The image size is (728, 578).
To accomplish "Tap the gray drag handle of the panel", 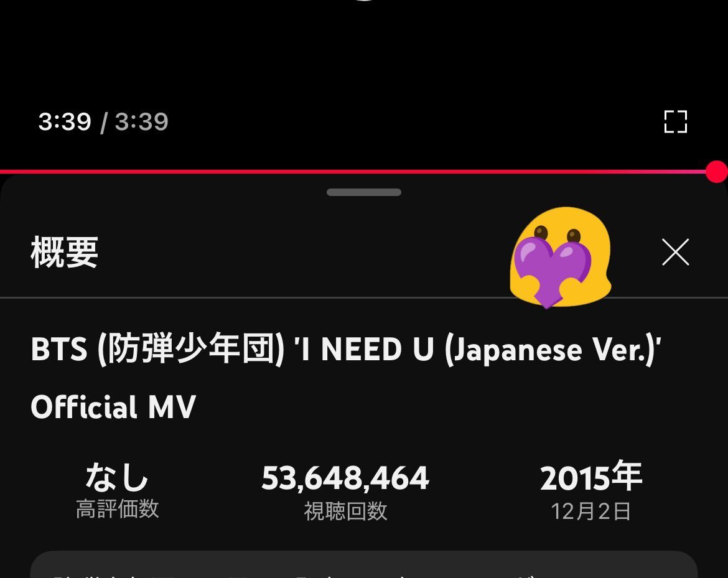I will [x=364, y=192].
